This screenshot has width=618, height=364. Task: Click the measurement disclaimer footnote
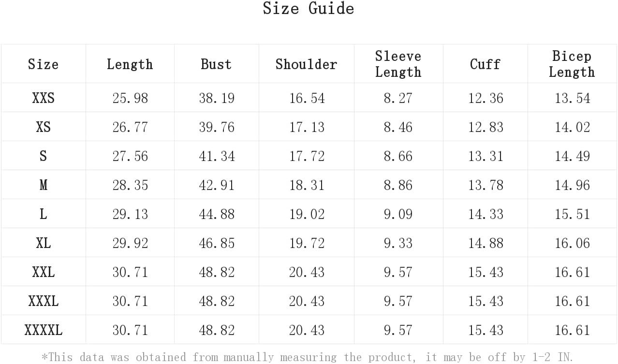(x=308, y=357)
